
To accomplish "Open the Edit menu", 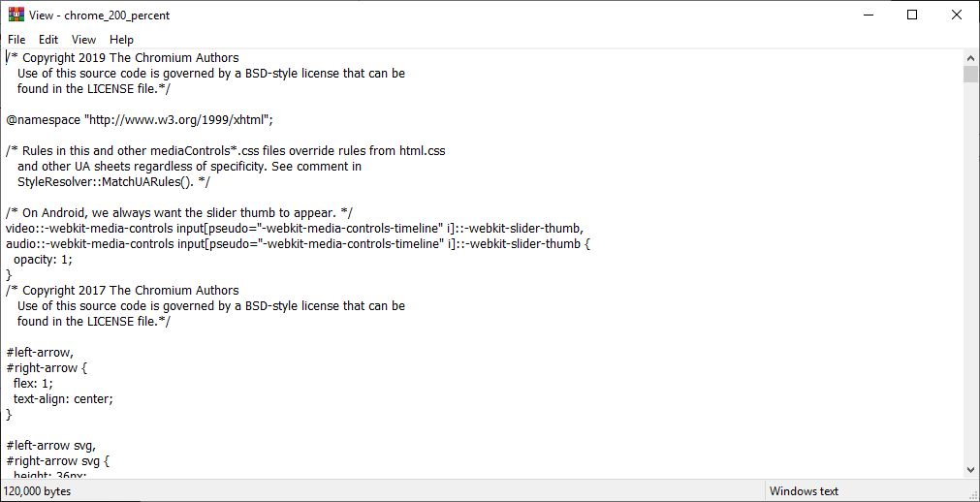I will 48,40.
